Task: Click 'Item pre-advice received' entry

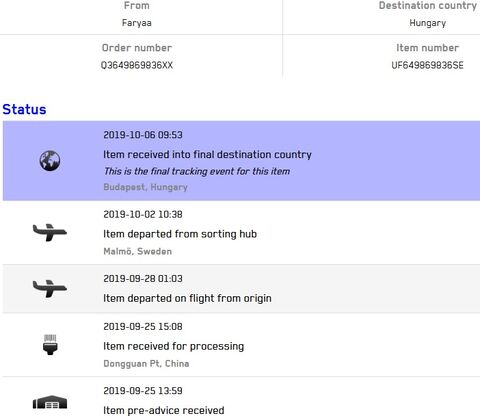Action: (164, 410)
